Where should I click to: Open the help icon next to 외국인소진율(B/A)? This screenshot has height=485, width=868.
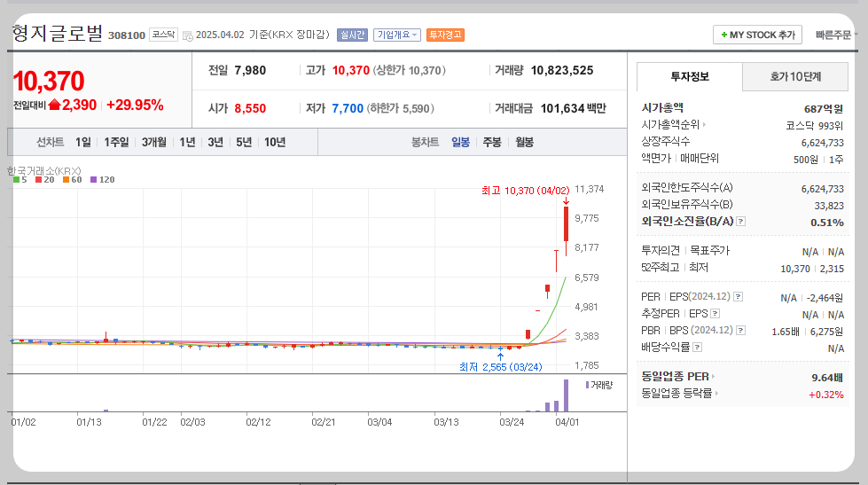[x=740, y=222]
